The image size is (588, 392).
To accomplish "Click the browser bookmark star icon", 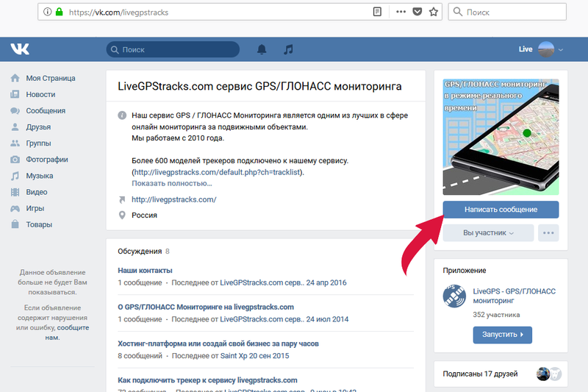I will pyautogui.click(x=434, y=12).
